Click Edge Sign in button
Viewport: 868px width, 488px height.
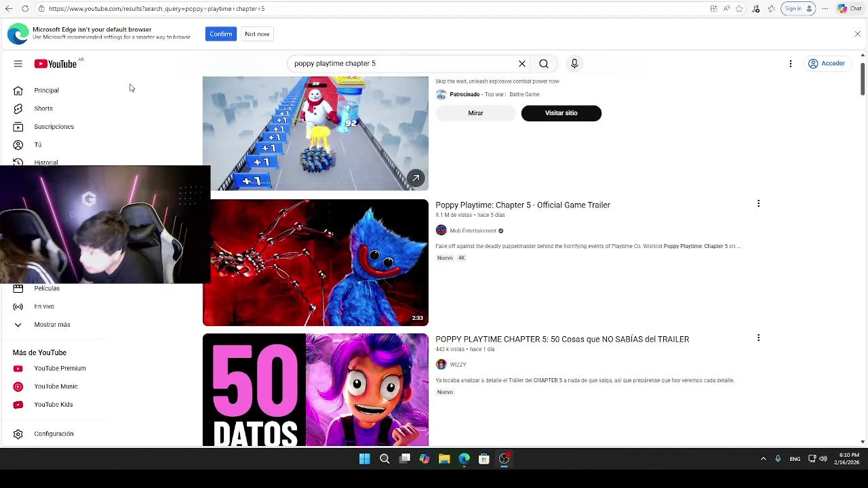798,9
